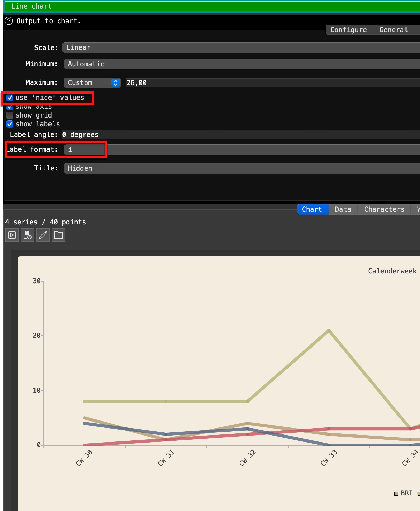Click the Maximum dropdown stepper arrows
Viewport: 420px width, 511px height.
click(x=116, y=83)
